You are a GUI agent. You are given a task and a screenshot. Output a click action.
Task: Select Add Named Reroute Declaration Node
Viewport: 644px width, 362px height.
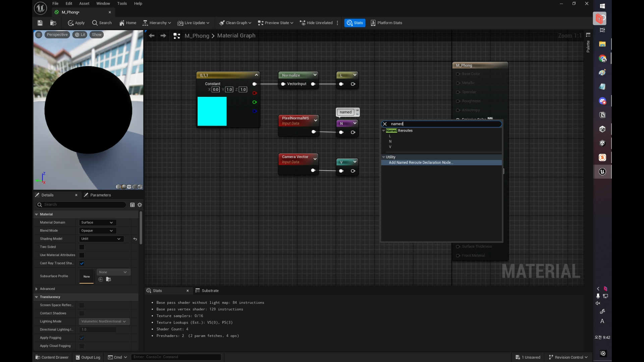pos(421,163)
